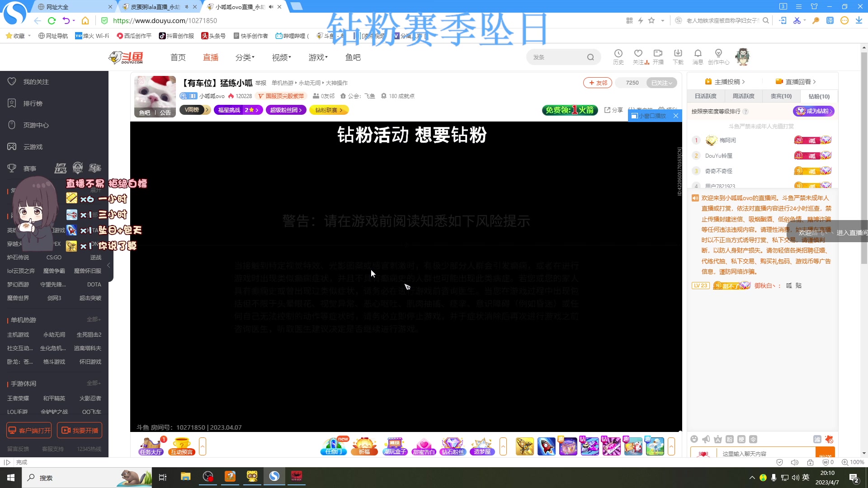Open V周榜 ranking badge
The image size is (868, 488).
195,110
